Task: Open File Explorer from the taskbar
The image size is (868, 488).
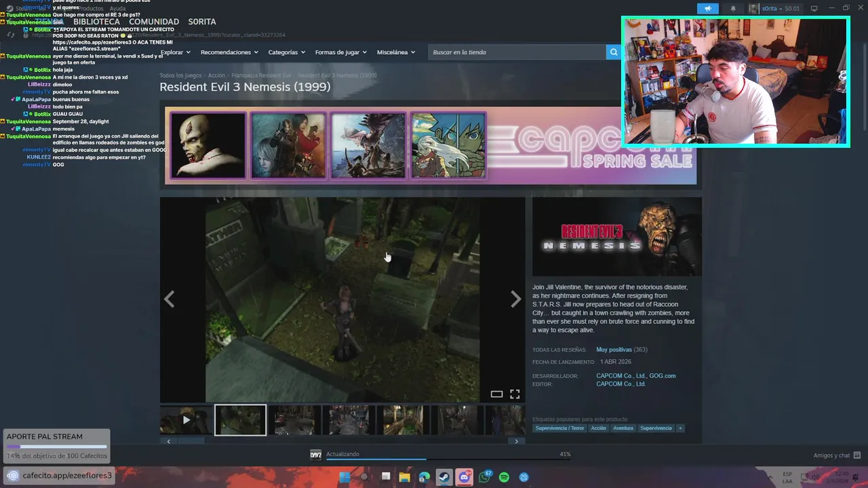Action: [405, 477]
